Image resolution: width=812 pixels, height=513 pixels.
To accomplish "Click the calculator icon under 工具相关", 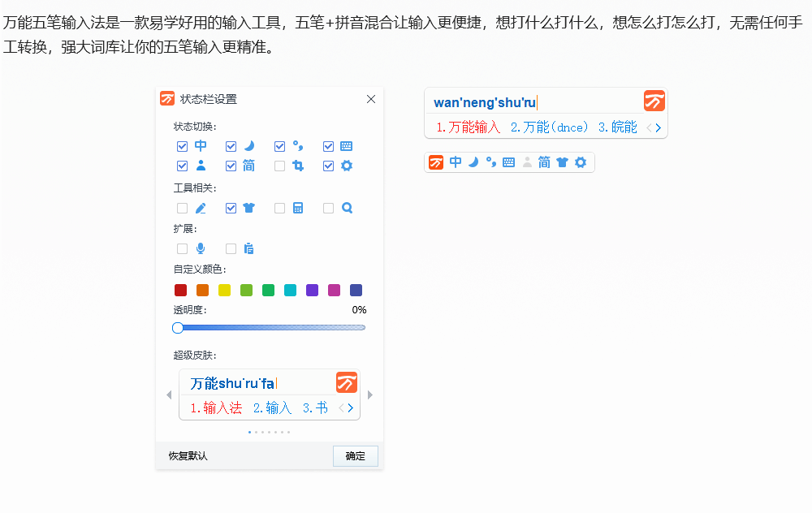I will click(x=298, y=208).
